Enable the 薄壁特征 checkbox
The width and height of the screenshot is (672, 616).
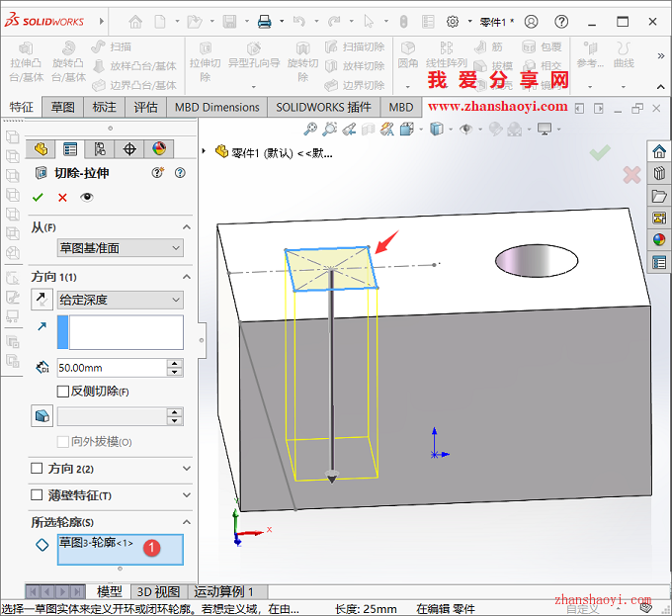coord(37,494)
